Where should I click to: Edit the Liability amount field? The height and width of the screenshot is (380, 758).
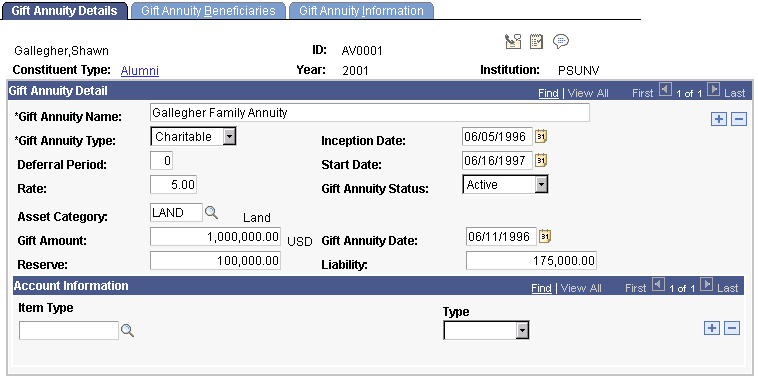(x=531, y=261)
